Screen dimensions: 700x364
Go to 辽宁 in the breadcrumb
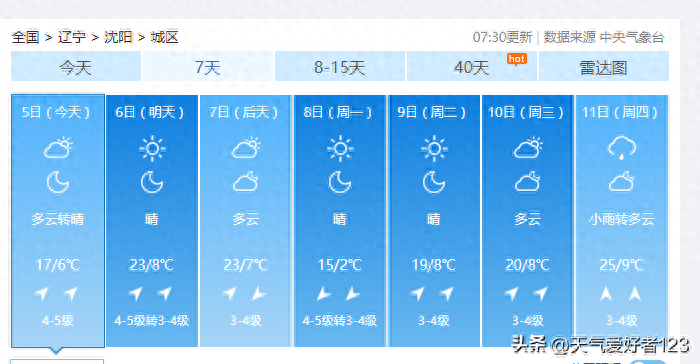click(x=72, y=37)
